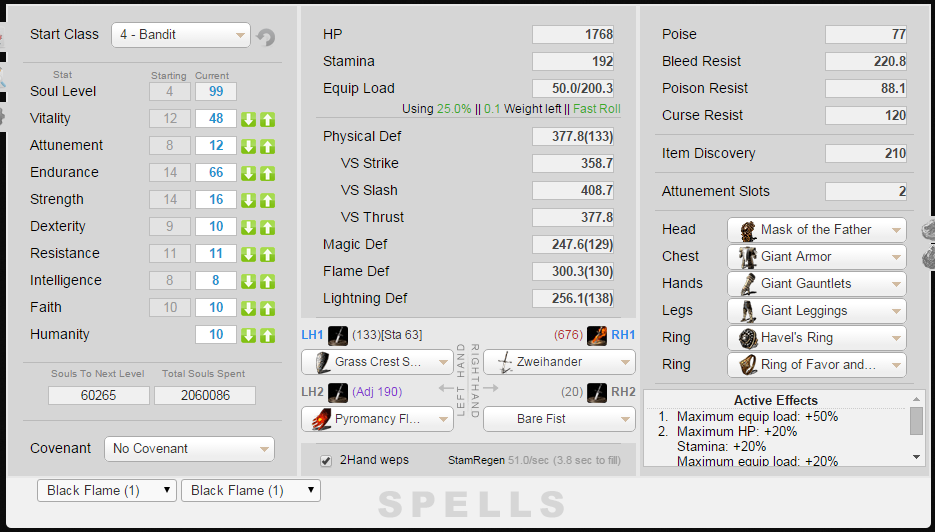Increase Vitality with the green up arrow

coord(267,119)
